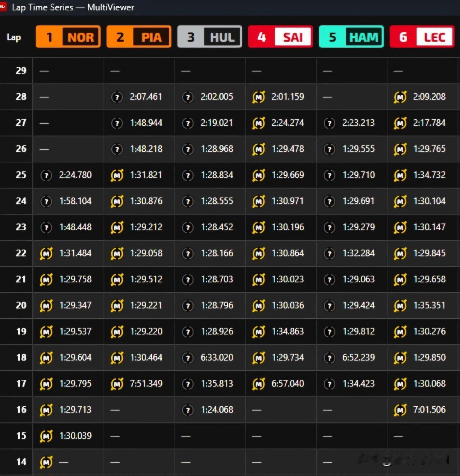Click lap time 1:34.732
The height and width of the screenshot is (476, 460).
point(429,175)
